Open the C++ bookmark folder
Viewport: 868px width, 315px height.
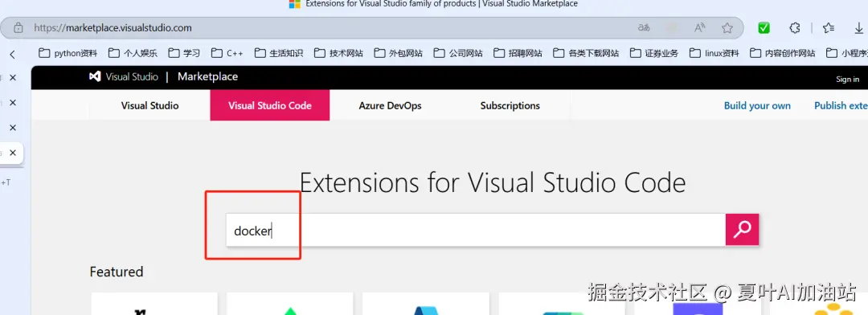(x=227, y=53)
